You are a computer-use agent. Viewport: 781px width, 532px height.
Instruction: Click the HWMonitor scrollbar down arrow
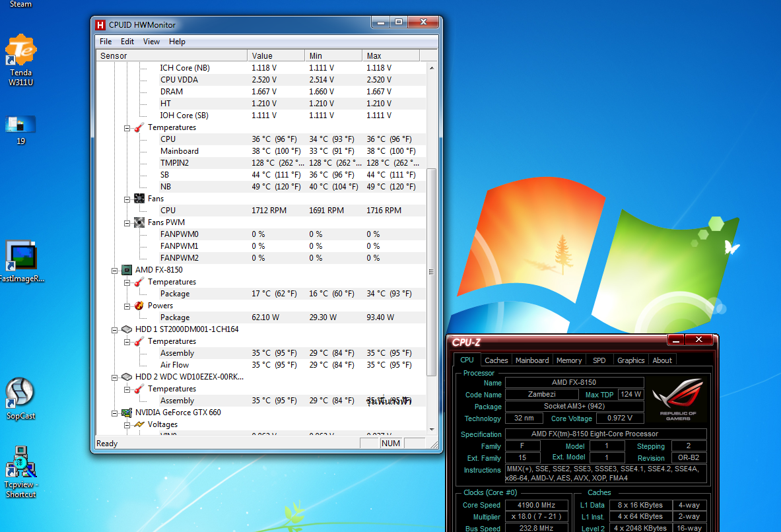[432, 430]
